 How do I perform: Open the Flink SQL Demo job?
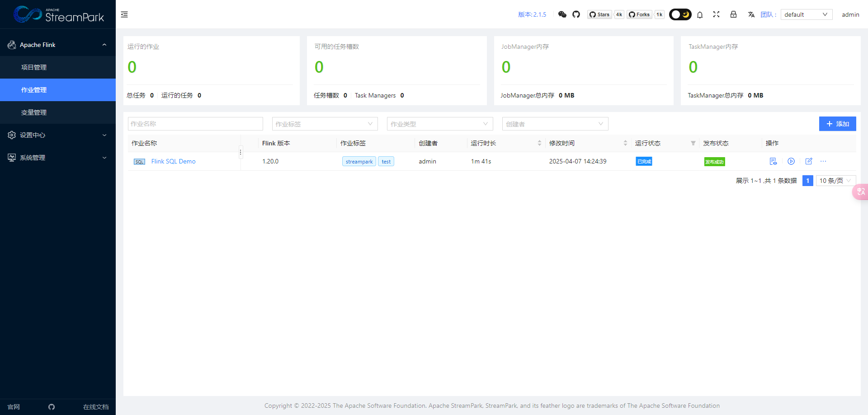click(173, 161)
